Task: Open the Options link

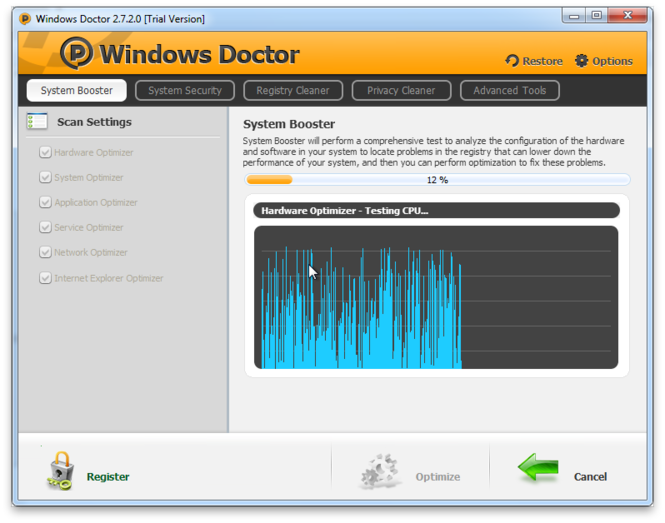Action: 612,62
